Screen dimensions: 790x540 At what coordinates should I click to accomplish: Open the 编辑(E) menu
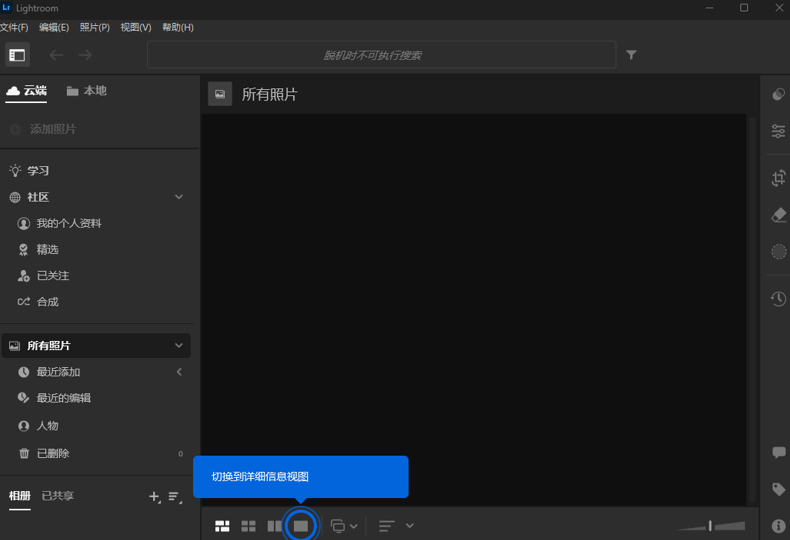coord(54,27)
